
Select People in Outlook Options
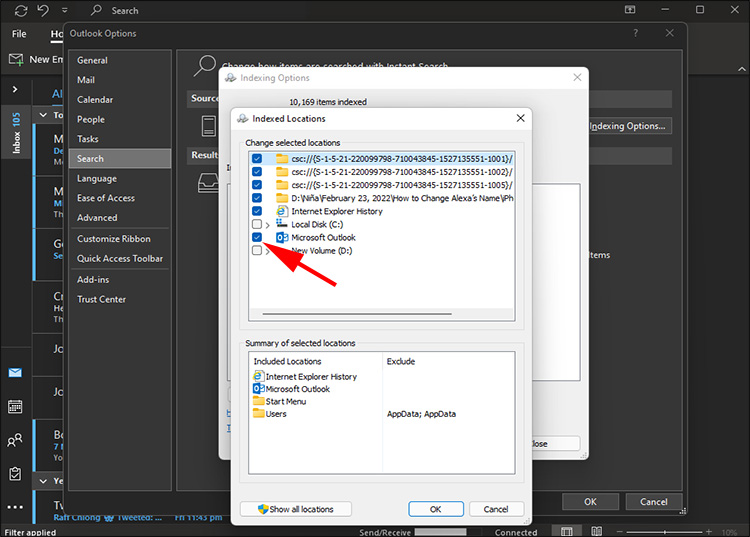point(120,119)
